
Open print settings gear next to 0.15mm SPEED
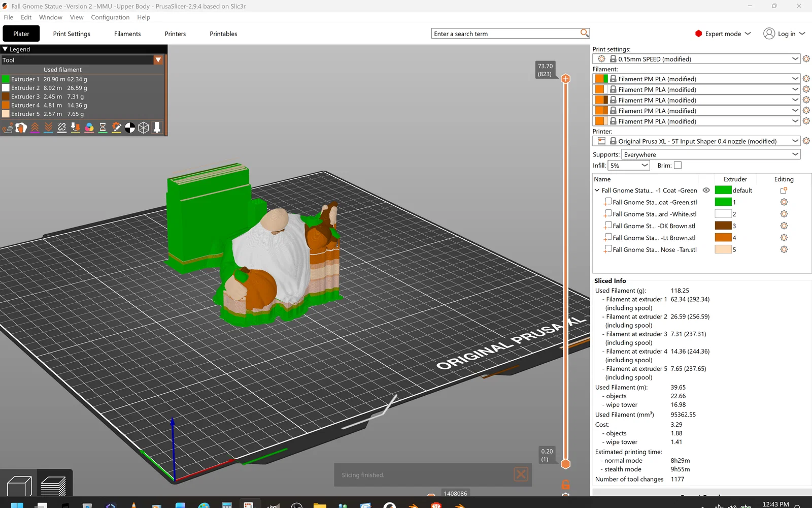(x=806, y=59)
